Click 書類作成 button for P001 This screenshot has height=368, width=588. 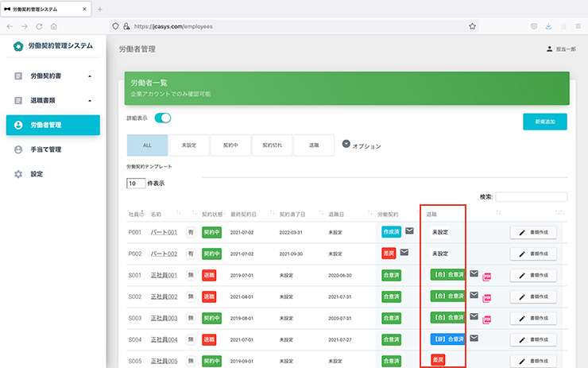[x=533, y=233]
